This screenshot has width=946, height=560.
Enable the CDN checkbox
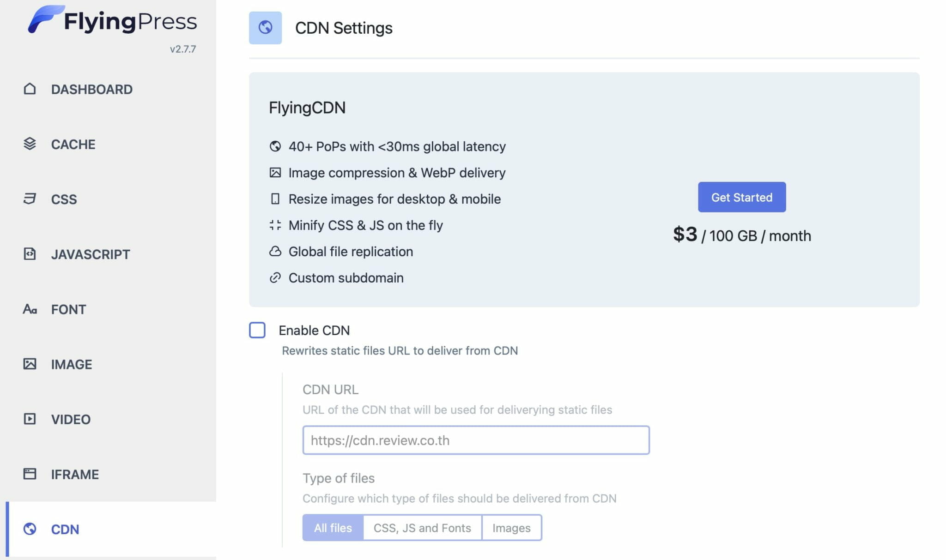pos(257,330)
